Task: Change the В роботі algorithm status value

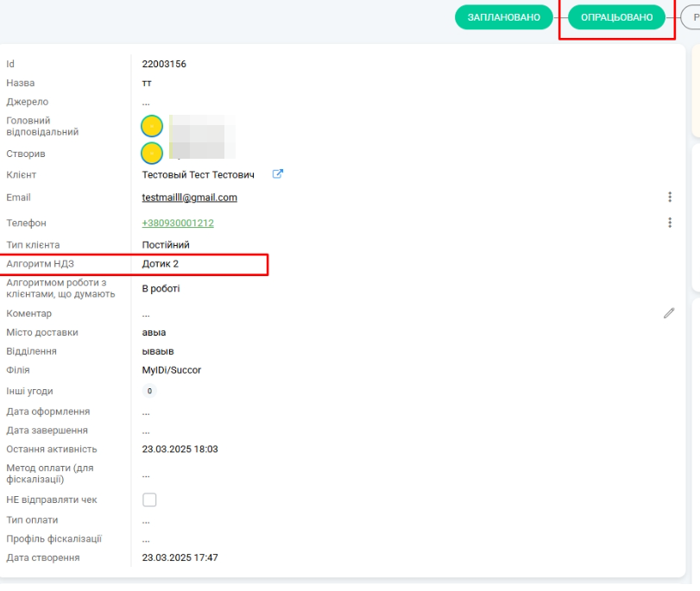Action: click(x=161, y=288)
